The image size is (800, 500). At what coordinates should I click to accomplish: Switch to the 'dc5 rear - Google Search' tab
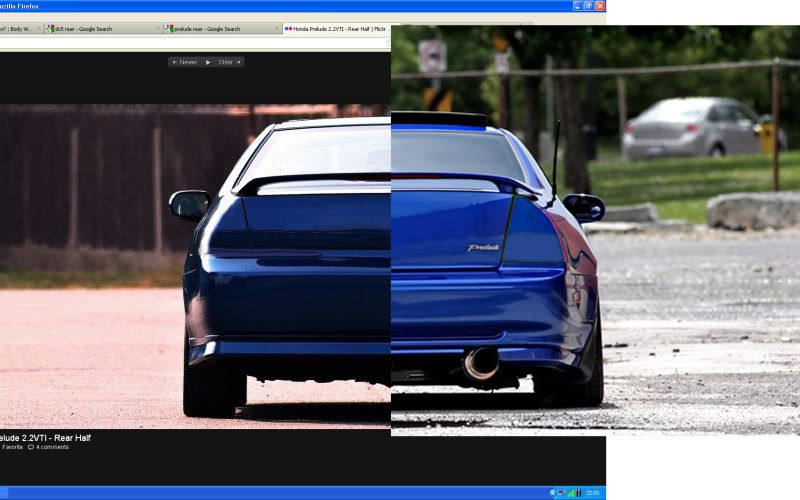(104, 29)
